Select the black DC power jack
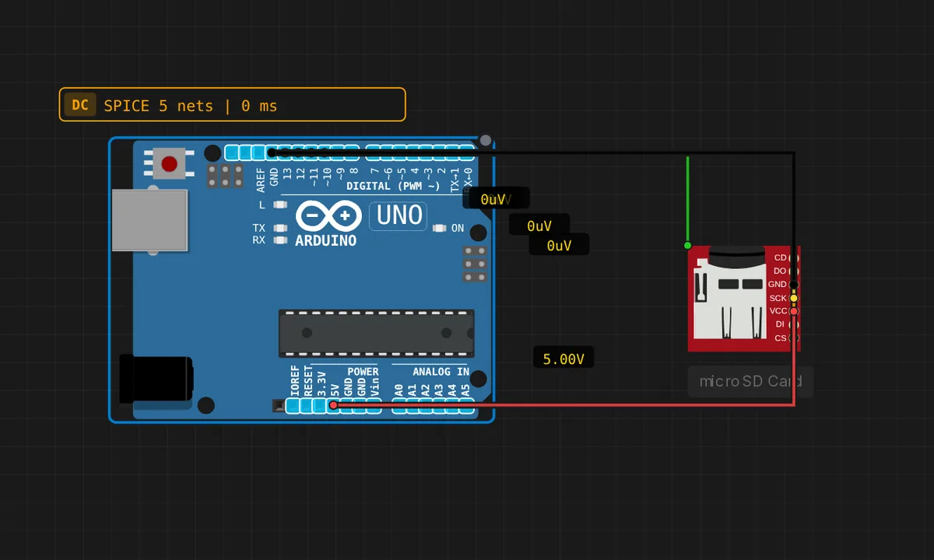 (156, 379)
